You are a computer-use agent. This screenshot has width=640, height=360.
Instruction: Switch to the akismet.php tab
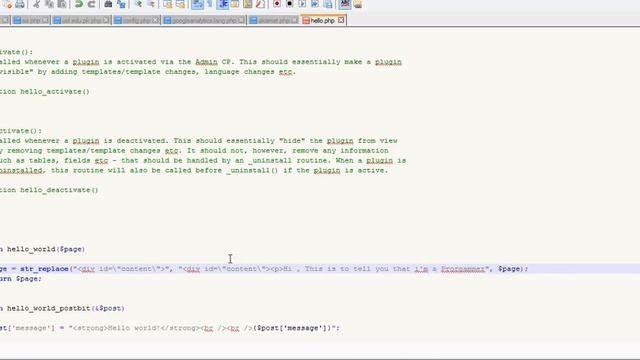click(273, 20)
